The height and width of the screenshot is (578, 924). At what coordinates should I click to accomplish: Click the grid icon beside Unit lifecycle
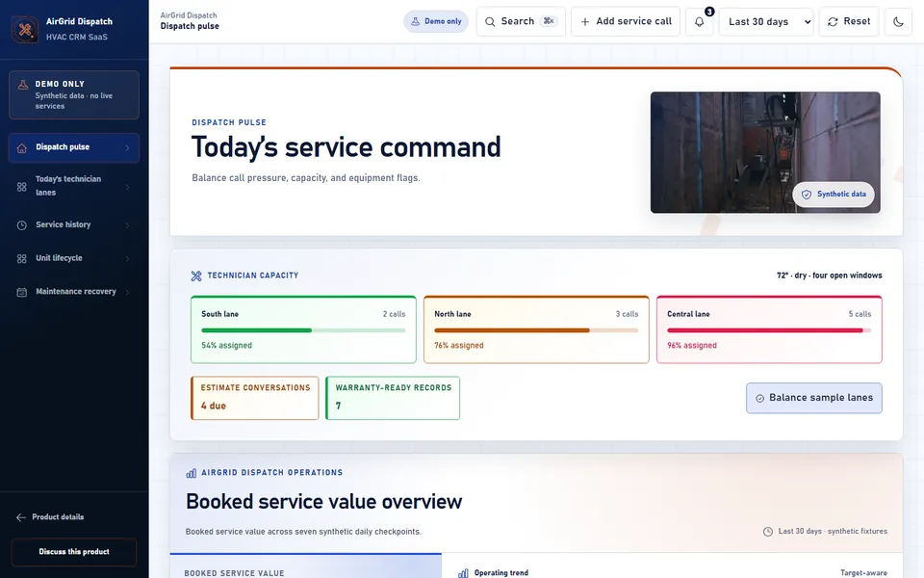(x=22, y=258)
